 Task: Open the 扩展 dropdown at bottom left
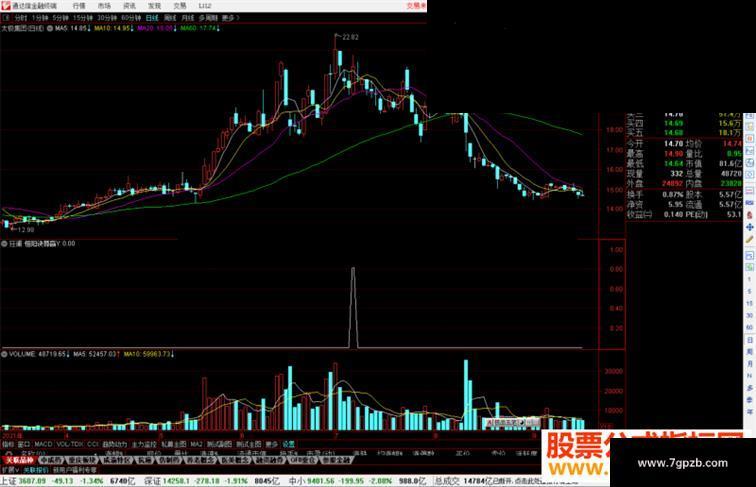point(10,470)
